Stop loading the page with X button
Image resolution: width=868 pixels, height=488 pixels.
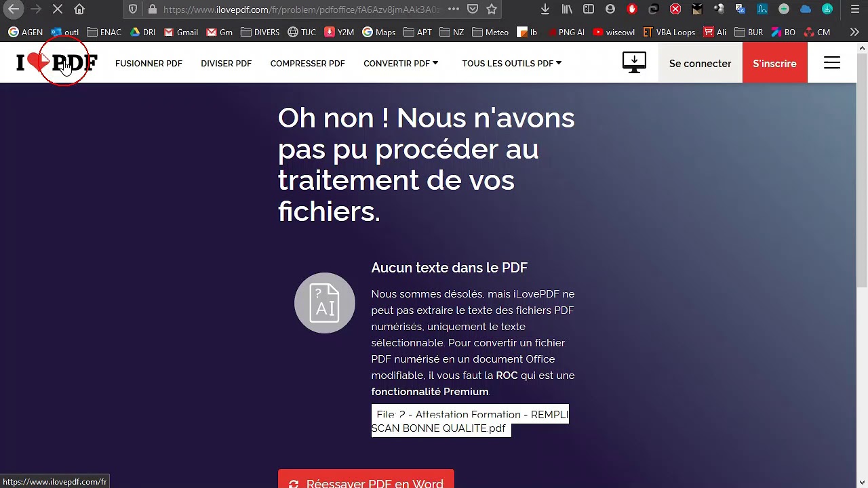tap(58, 9)
